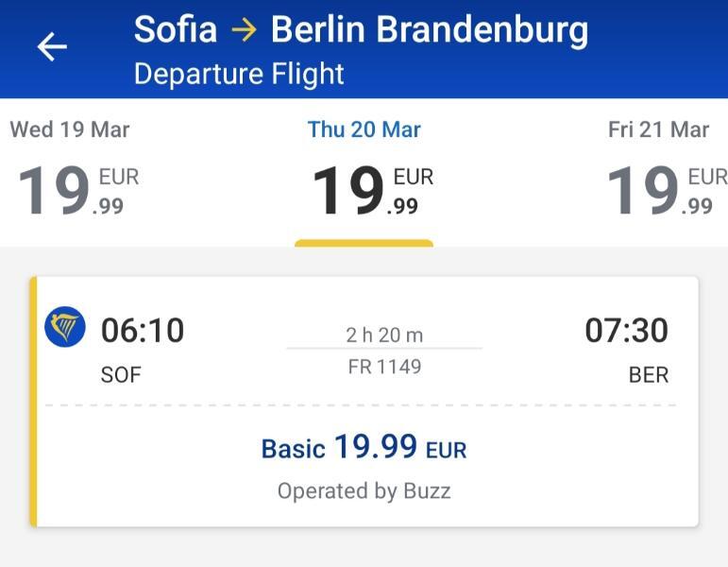
Task: Tap Wednesday's 19.99 EUR price
Action: pyautogui.click(x=78, y=191)
